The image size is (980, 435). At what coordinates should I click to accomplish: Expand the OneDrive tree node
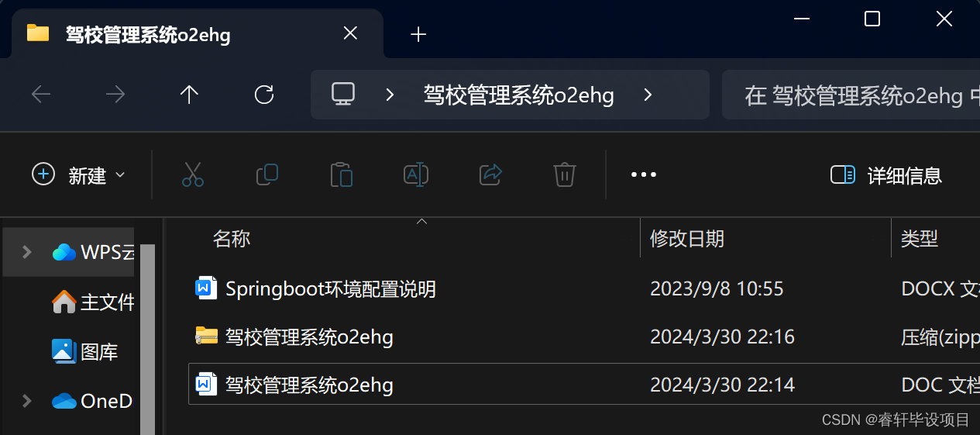[27, 401]
